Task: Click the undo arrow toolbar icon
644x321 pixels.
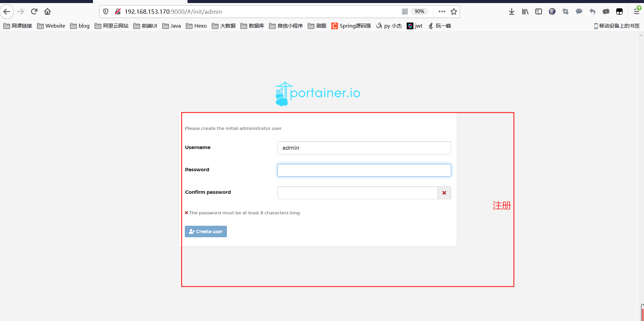Action: (592, 12)
